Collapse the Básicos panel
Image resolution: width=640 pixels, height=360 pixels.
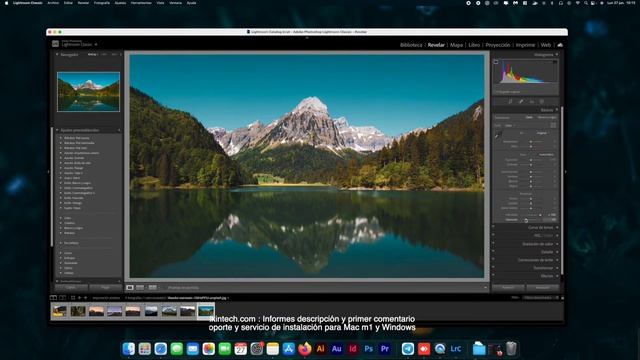click(557, 110)
